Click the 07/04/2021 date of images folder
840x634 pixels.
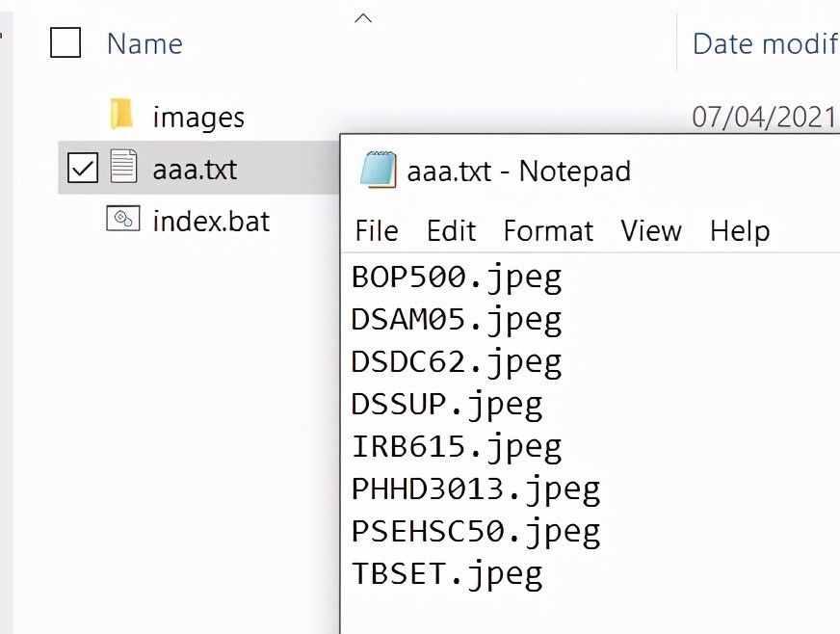pos(765,117)
